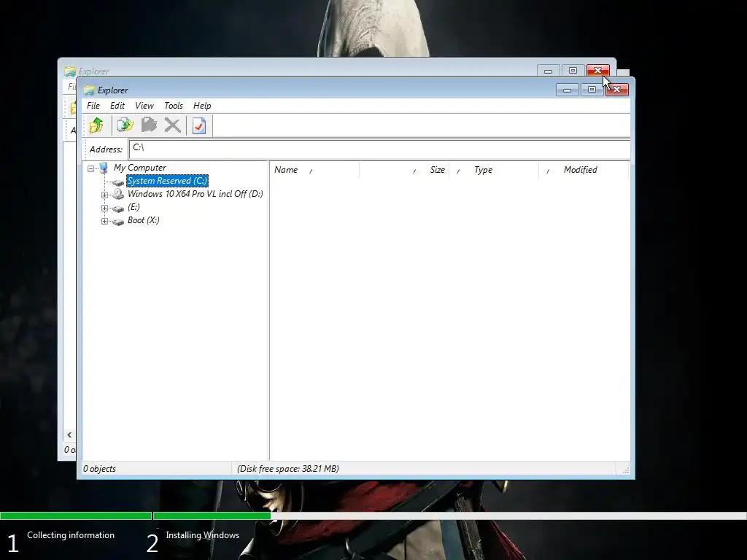
Task: Open the Help menu
Action: pos(202,106)
